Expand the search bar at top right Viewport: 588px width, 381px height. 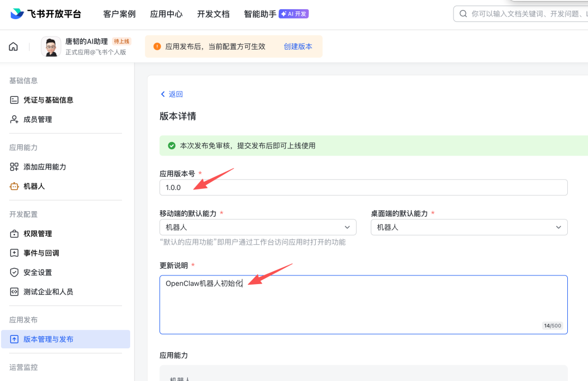pos(523,14)
